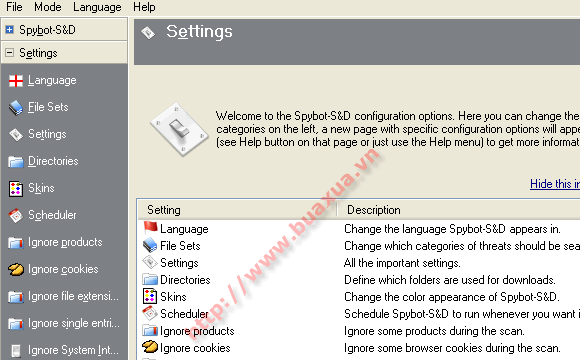
Task: Click the File Sets book icon in list
Action: click(x=150, y=245)
